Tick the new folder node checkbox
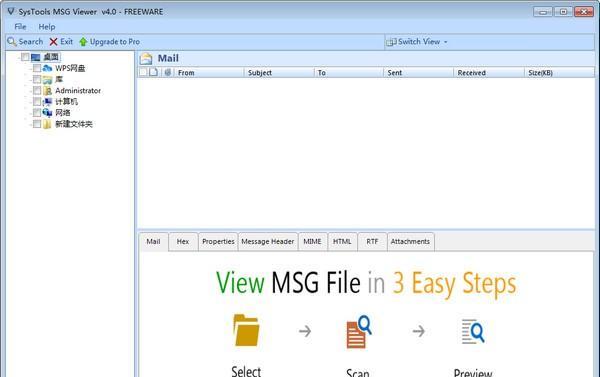The width and height of the screenshot is (600, 377). pos(37,124)
